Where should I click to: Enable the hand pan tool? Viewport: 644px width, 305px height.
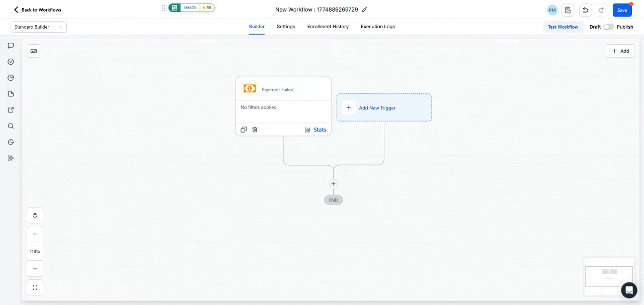pos(35,215)
